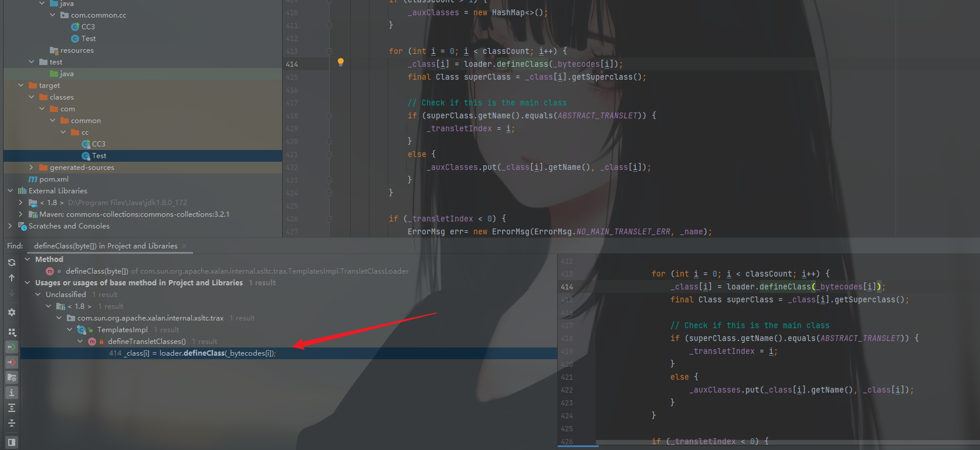This screenshot has width=980, height=450.
Task: Click the generated-sources folder icon
Action: 43,168
